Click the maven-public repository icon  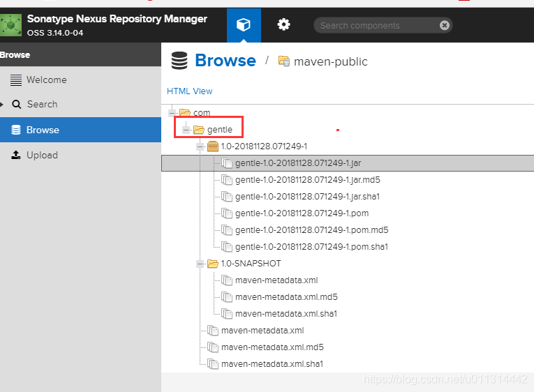[x=284, y=61]
